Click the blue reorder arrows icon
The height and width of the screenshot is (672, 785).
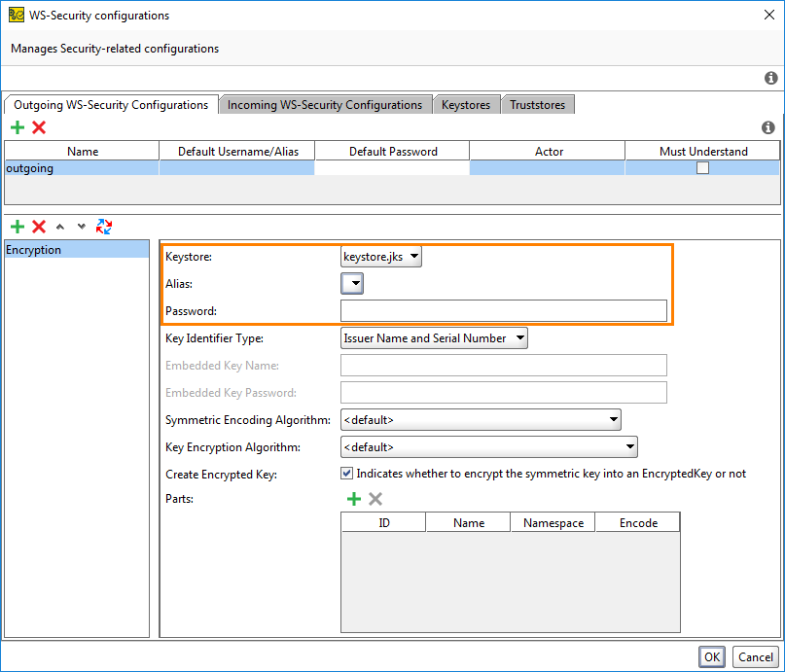pos(103,227)
